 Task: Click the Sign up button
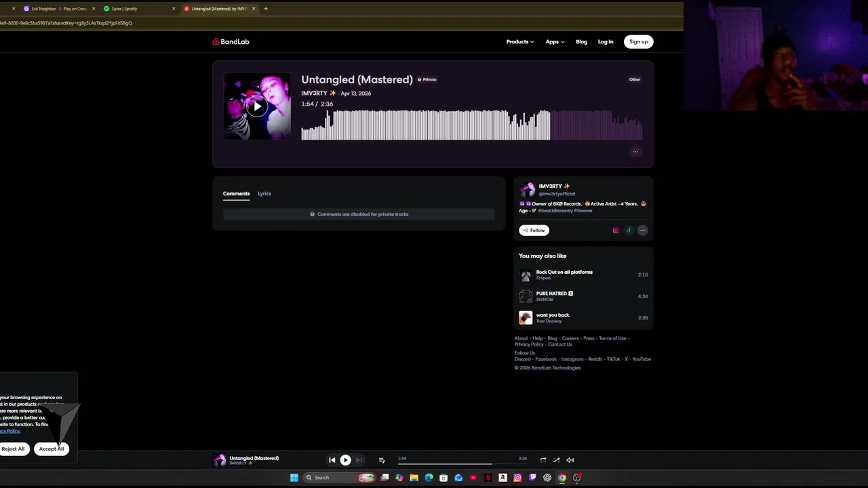pyautogui.click(x=638, y=42)
